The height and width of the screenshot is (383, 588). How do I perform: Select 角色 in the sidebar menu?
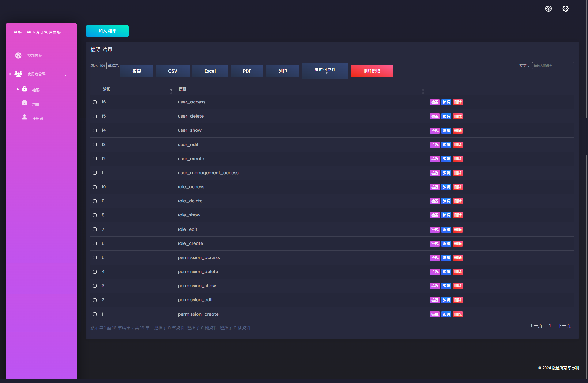[x=36, y=104]
